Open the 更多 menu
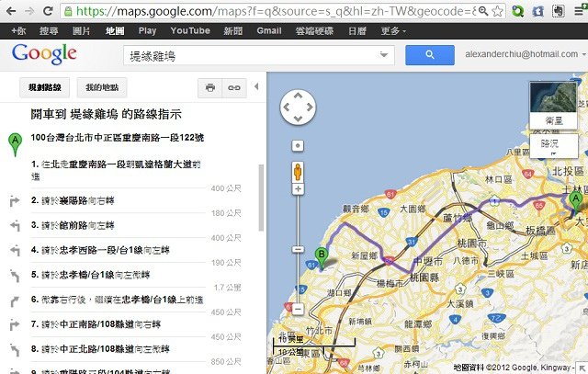Screen dimensions: 588x374 pyautogui.click(x=393, y=30)
